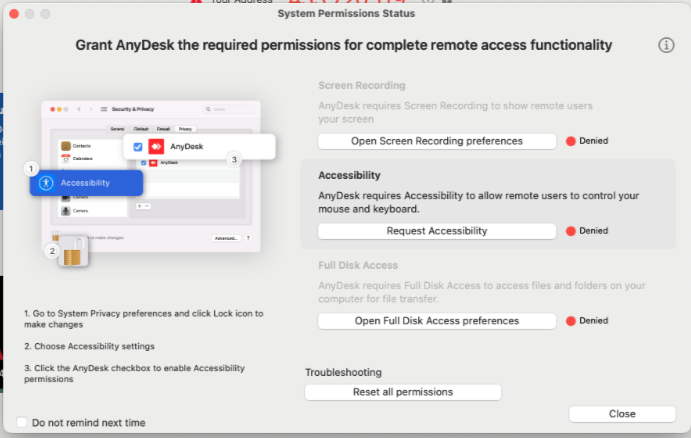Enable the Do not remind next time checkbox
Image resolution: width=691 pixels, height=438 pixels.
pos(23,423)
